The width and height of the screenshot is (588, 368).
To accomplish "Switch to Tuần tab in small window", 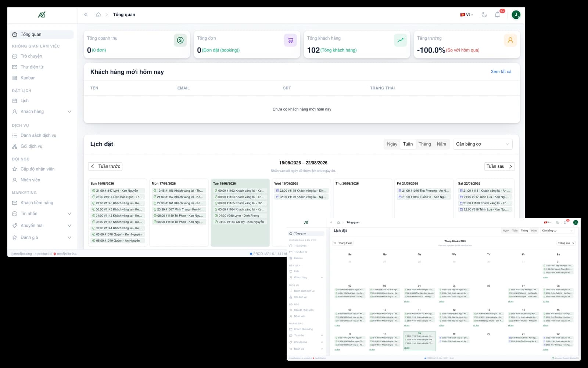I will (514, 231).
